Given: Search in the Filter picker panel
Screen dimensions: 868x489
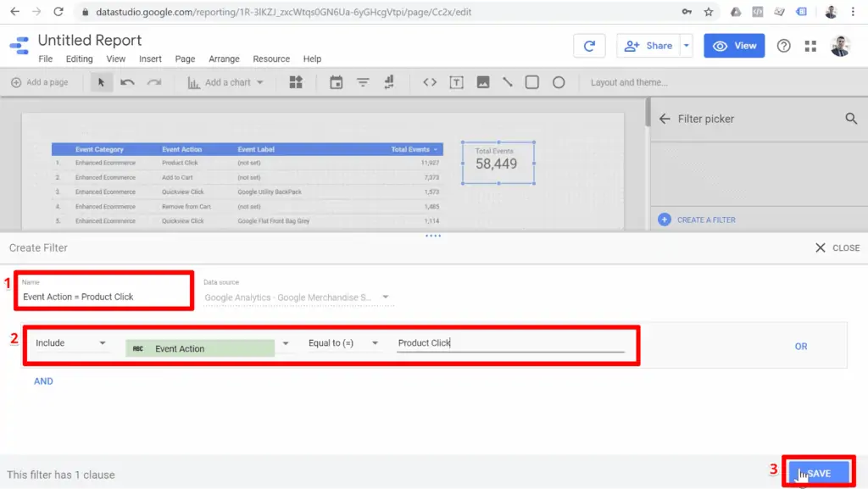Looking at the screenshot, I should pyautogui.click(x=851, y=119).
